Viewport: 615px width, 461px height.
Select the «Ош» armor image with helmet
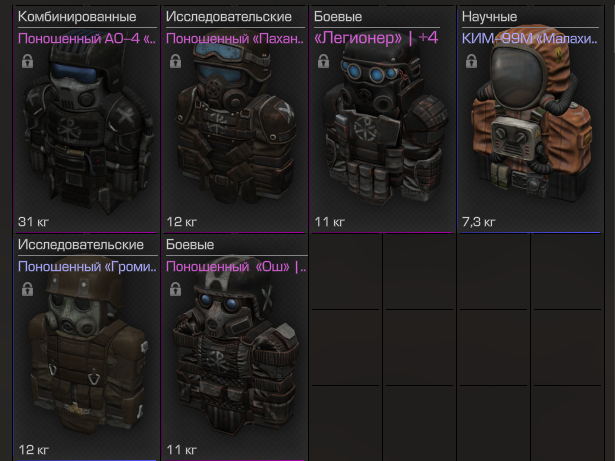[x=235, y=345]
